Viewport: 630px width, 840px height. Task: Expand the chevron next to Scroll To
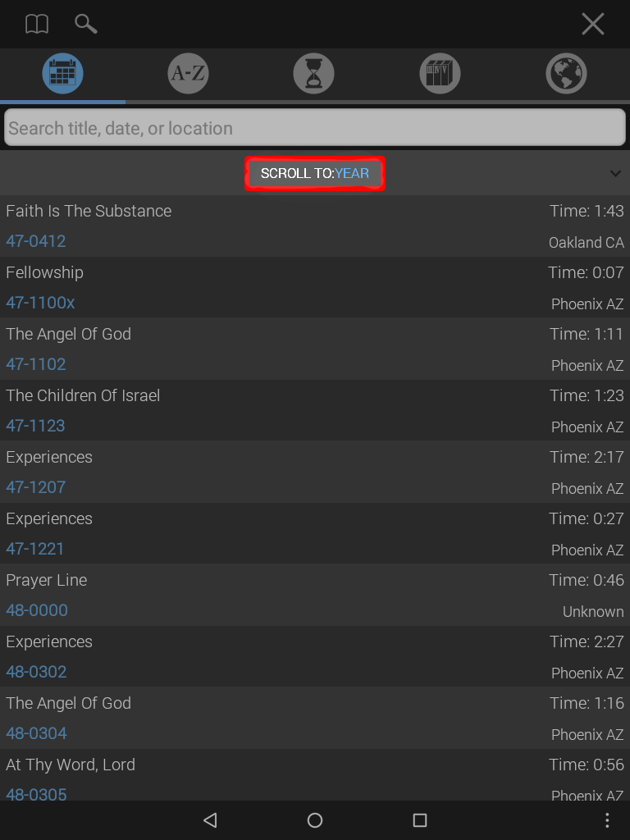pyautogui.click(x=615, y=173)
